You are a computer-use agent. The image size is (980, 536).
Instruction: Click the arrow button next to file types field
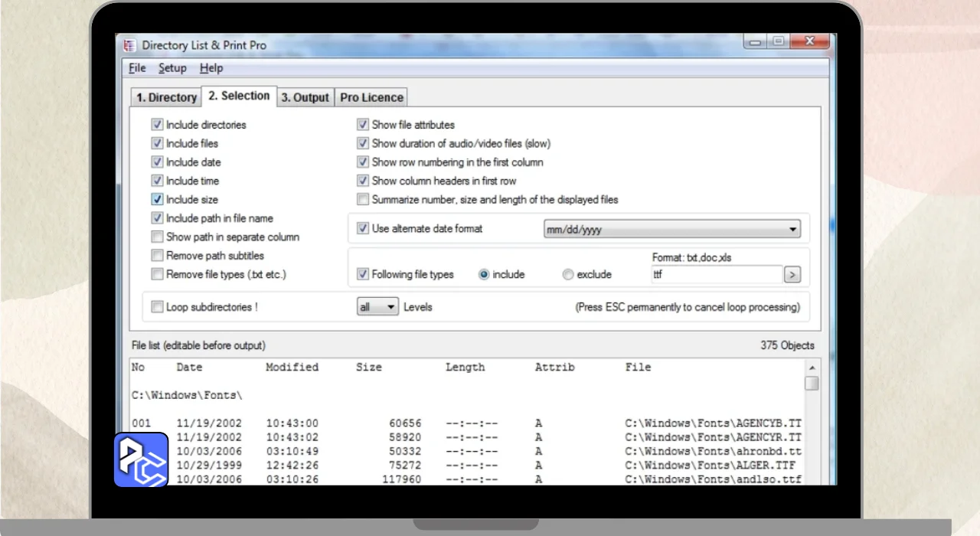point(792,274)
